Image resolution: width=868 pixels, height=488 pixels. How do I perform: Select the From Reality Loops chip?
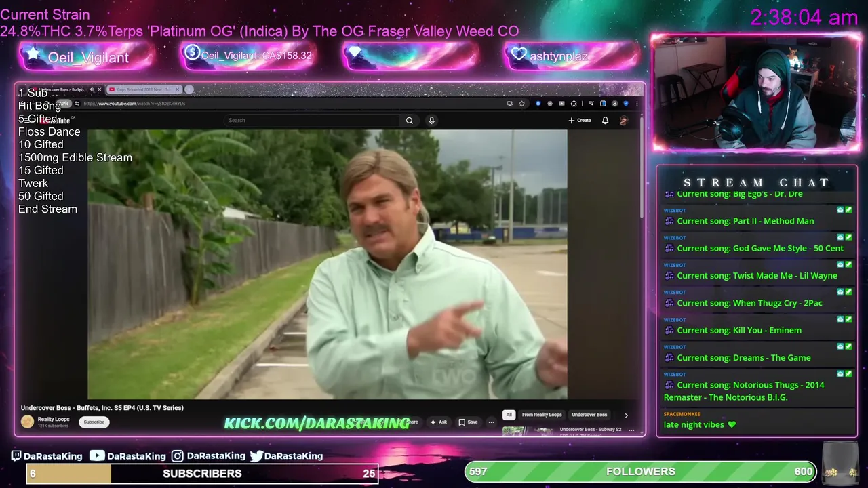[542, 415]
